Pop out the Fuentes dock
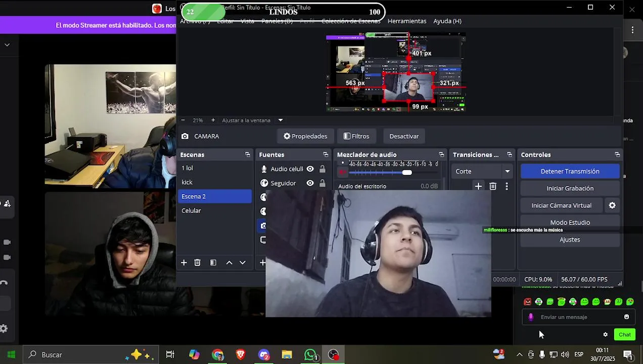 pyautogui.click(x=326, y=155)
